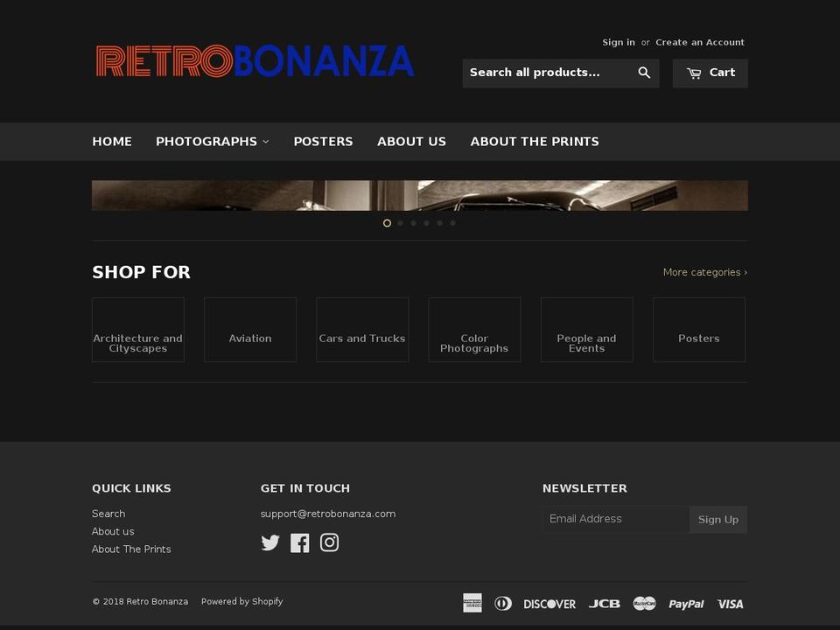Screen dimensions: 840x630
Task: Open the Aviation category tile
Action: 250,330
